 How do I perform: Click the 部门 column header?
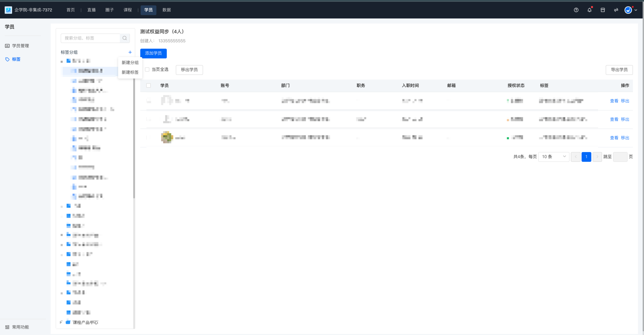pyautogui.click(x=285, y=86)
